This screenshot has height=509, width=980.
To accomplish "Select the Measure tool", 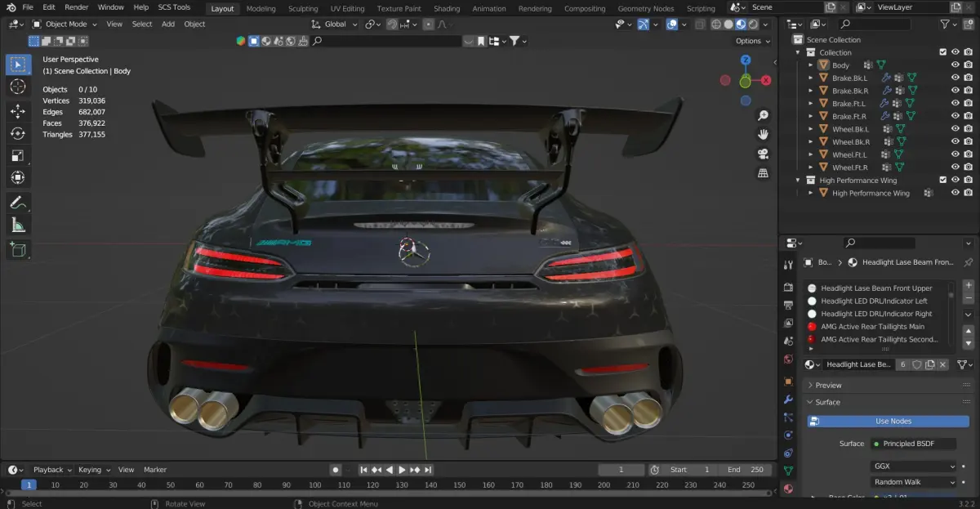I will 18,225.
